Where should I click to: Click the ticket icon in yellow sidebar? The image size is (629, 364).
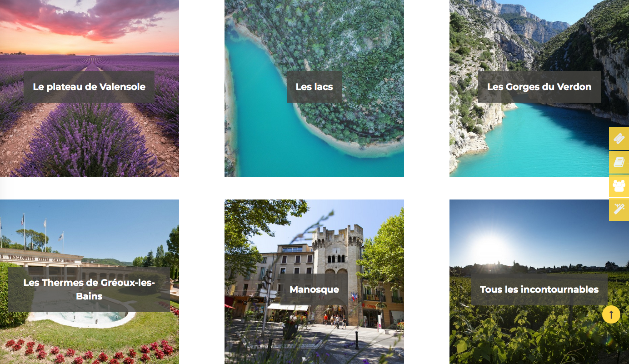point(619,139)
